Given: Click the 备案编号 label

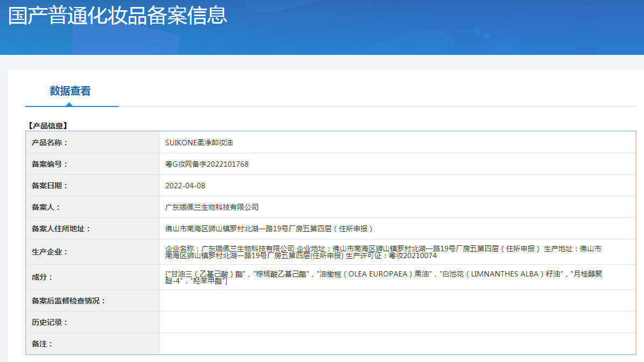Looking at the screenshot, I should [x=50, y=164].
